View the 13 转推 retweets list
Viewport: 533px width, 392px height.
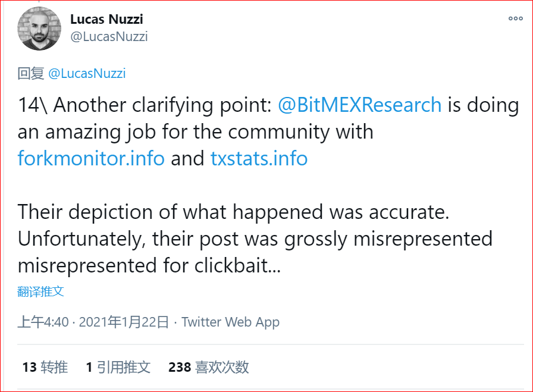click(45, 367)
